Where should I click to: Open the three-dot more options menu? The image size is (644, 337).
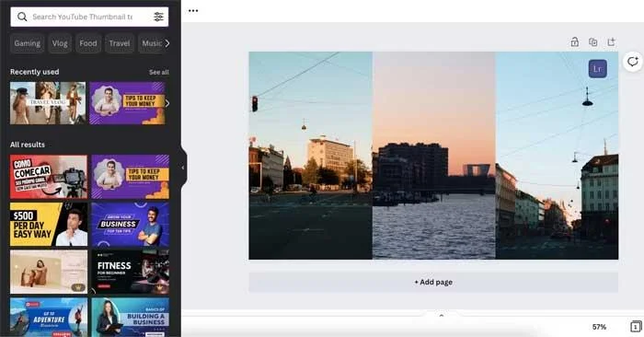193,11
